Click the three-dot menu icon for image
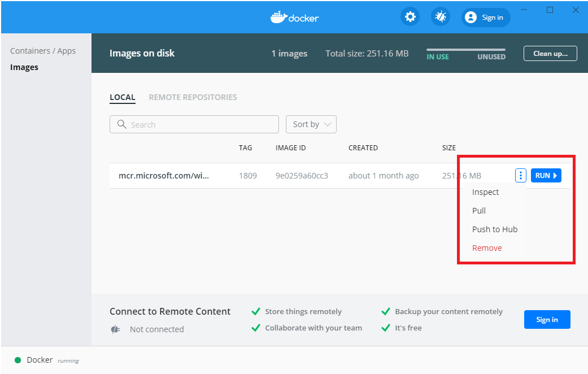 pos(521,176)
